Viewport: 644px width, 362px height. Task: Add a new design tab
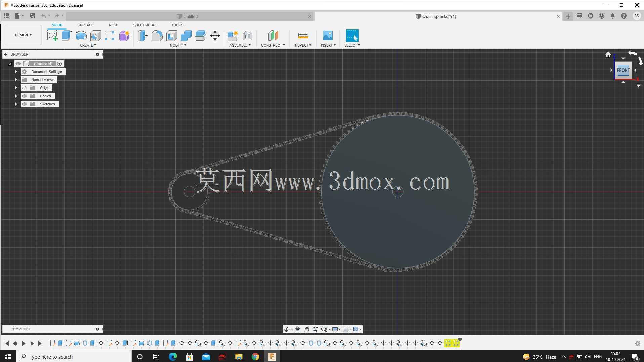point(568,16)
